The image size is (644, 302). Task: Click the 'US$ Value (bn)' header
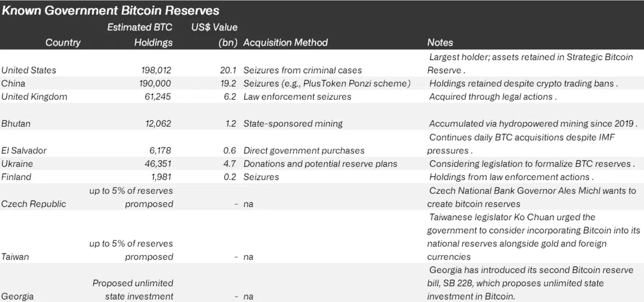click(215, 35)
